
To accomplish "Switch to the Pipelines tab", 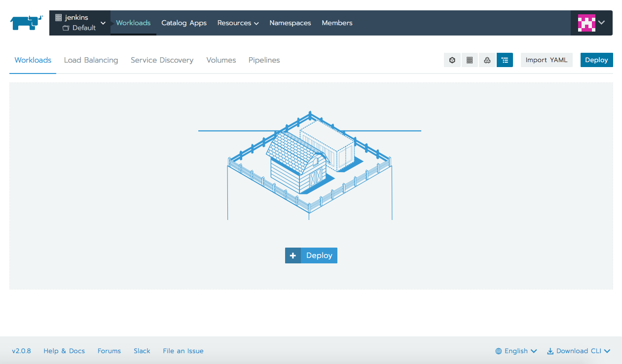I will tap(264, 60).
